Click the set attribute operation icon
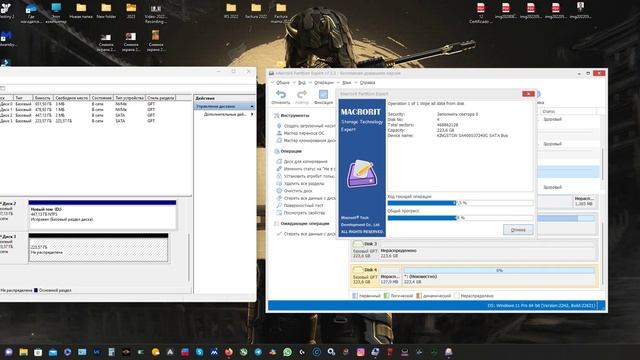Screen dimensions: 640x360 click(279, 176)
